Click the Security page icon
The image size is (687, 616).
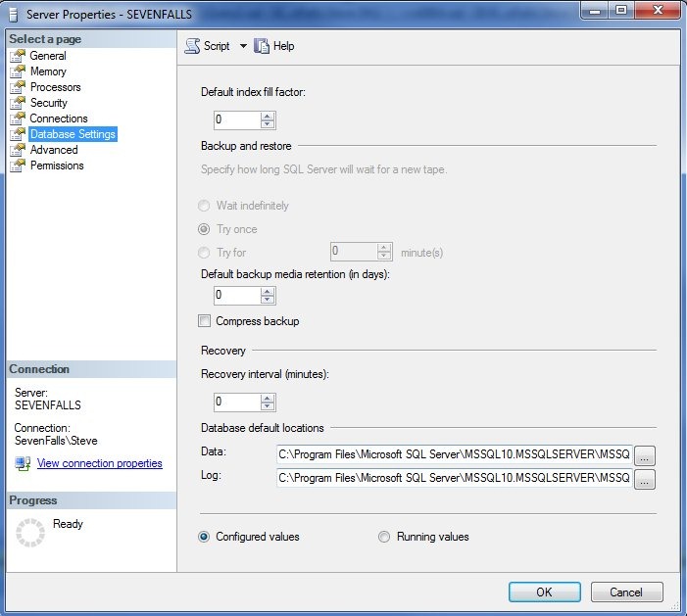click(x=17, y=103)
